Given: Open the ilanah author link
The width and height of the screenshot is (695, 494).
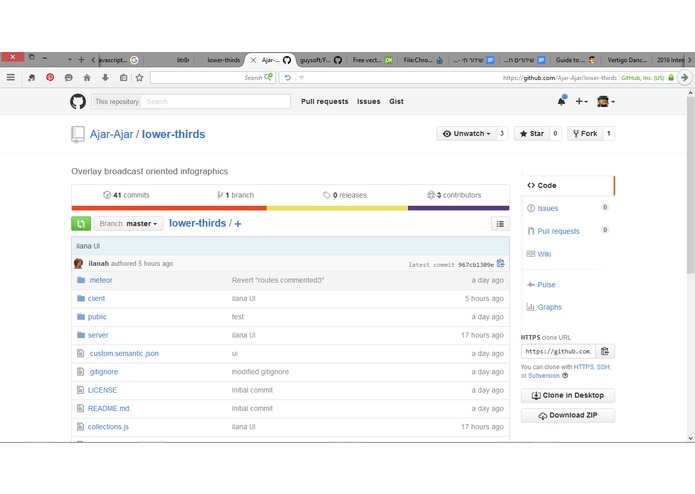Looking at the screenshot, I should coord(98,264).
